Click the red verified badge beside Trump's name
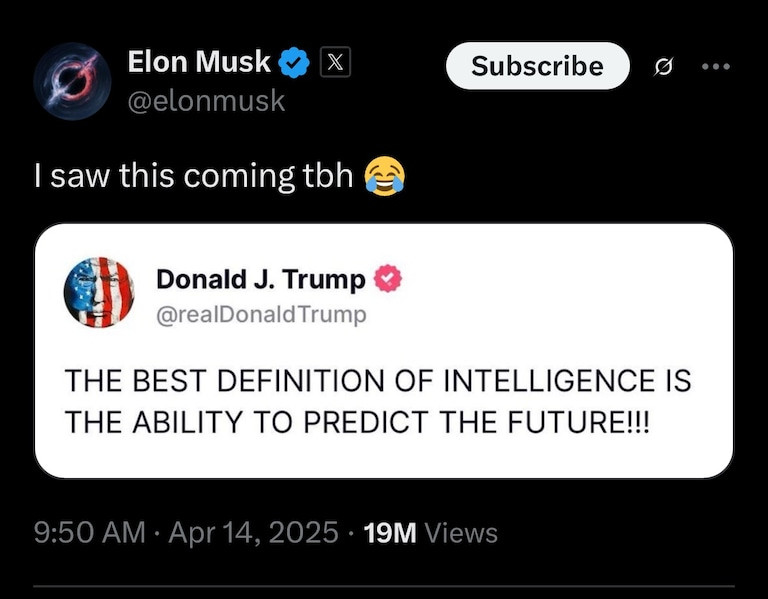 tap(385, 280)
